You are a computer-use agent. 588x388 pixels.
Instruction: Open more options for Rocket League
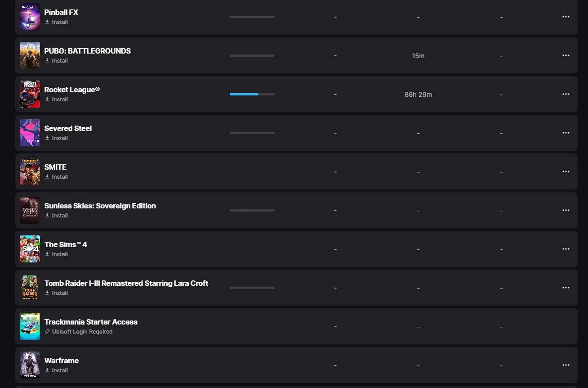coord(566,94)
